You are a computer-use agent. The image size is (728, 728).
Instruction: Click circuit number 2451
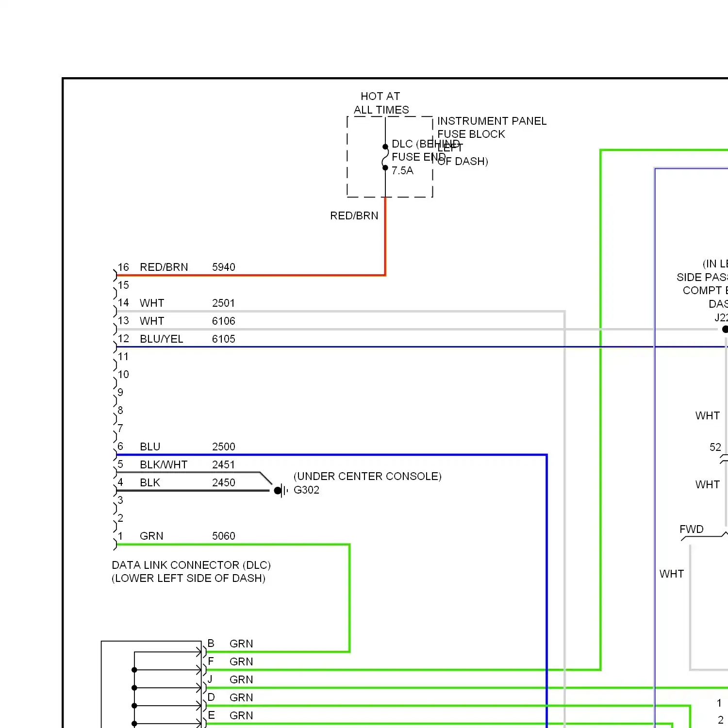click(223, 465)
